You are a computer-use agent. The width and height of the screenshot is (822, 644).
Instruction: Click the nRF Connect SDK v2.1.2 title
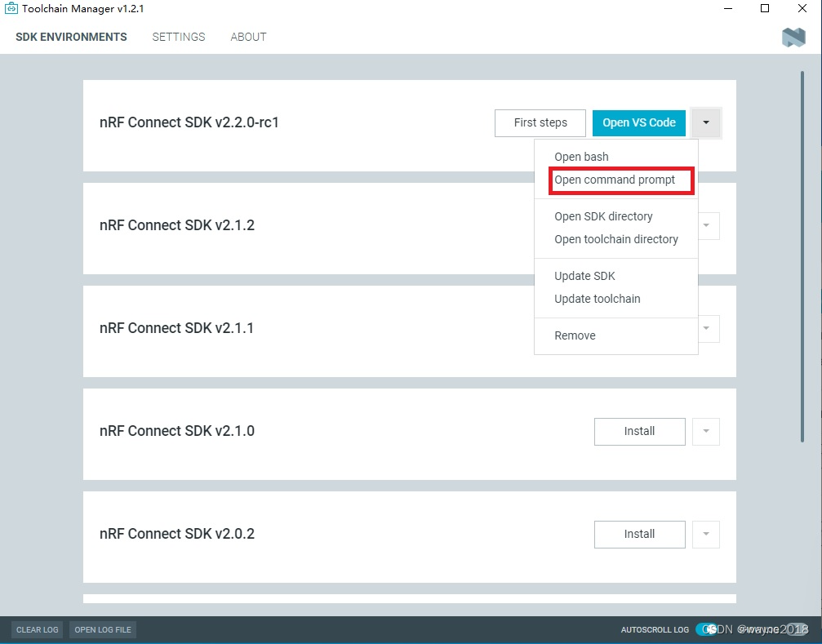coord(177,225)
